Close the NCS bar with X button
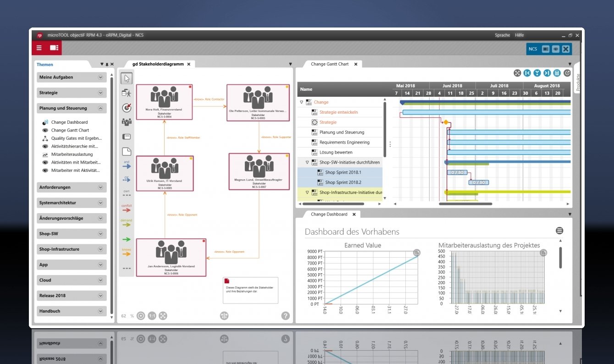This screenshot has width=614, height=364. (x=566, y=49)
